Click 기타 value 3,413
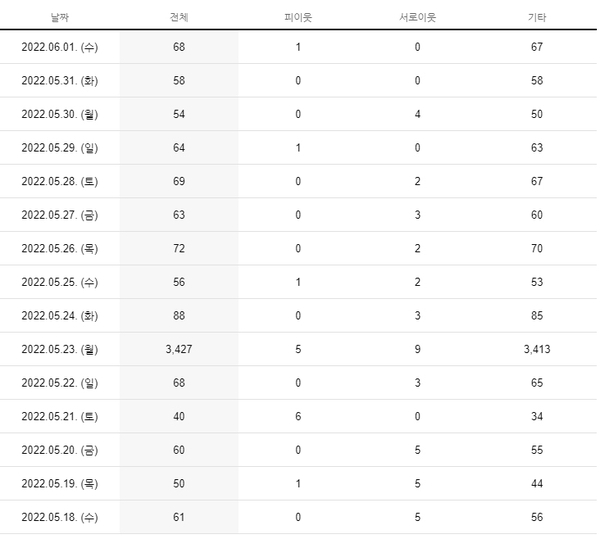Screen dimensions: 600x539 click(x=537, y=349)
